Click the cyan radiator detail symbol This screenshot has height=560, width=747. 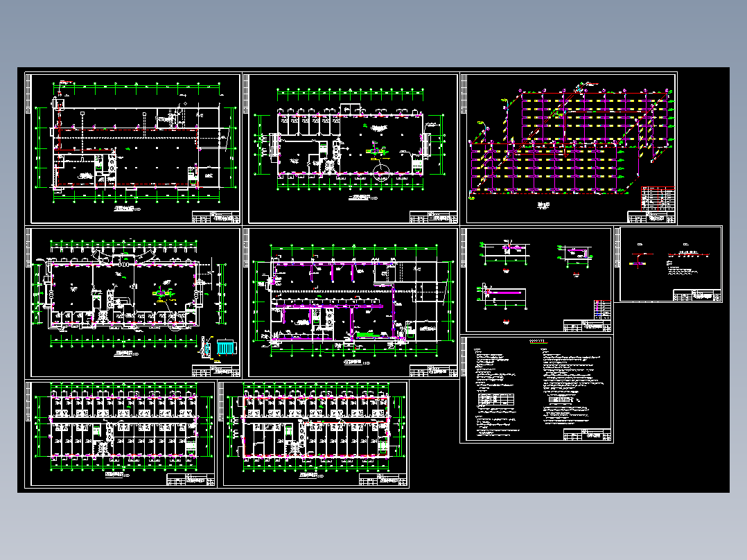226,347
